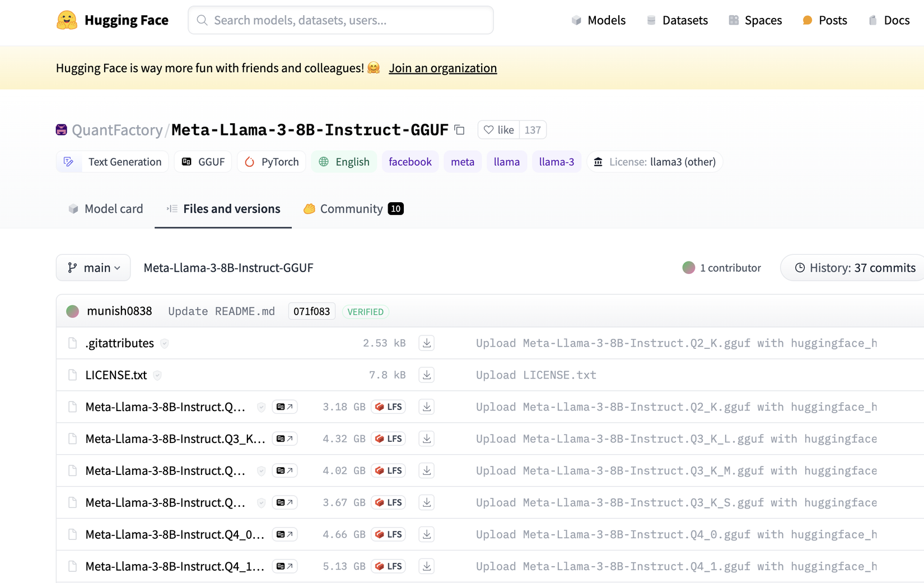Viewport: 924px width, 583px height.
Task: Open the Hugging Face home text link
Action: (127, 20)
